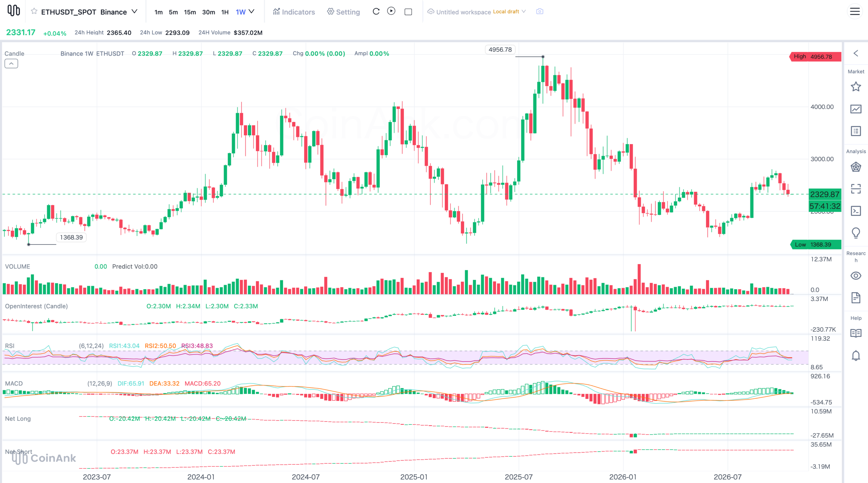Open the market list icon in the sidebar
The height and width of the screenshot is (483, 868).
tap(856, 131)
